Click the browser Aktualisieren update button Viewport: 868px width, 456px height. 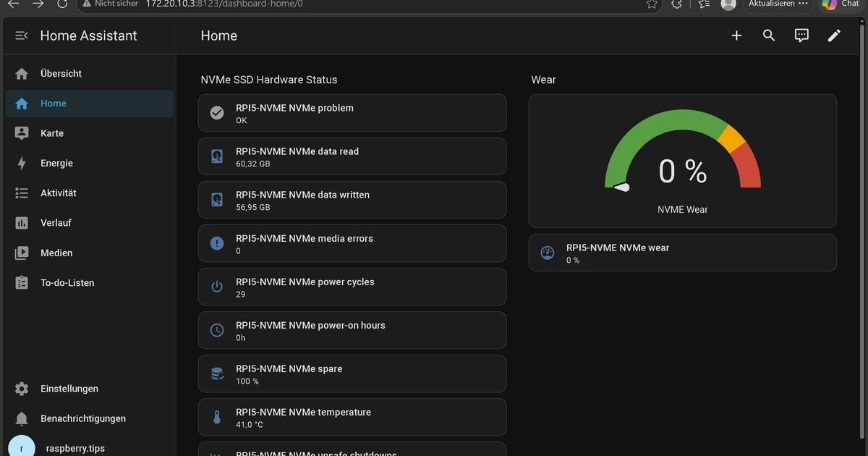(x=778, y=4)
